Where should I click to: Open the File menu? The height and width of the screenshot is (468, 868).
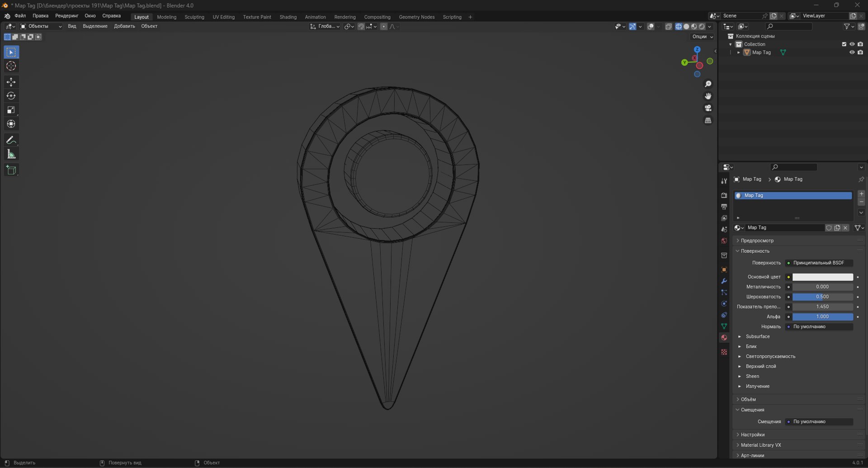[x=20, y=16]
